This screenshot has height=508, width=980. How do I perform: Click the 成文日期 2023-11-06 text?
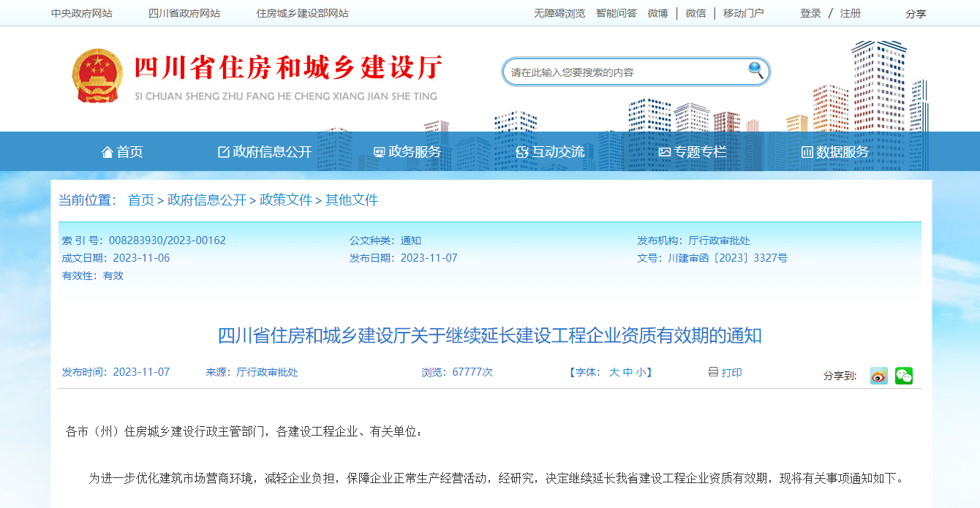(116, 258)
